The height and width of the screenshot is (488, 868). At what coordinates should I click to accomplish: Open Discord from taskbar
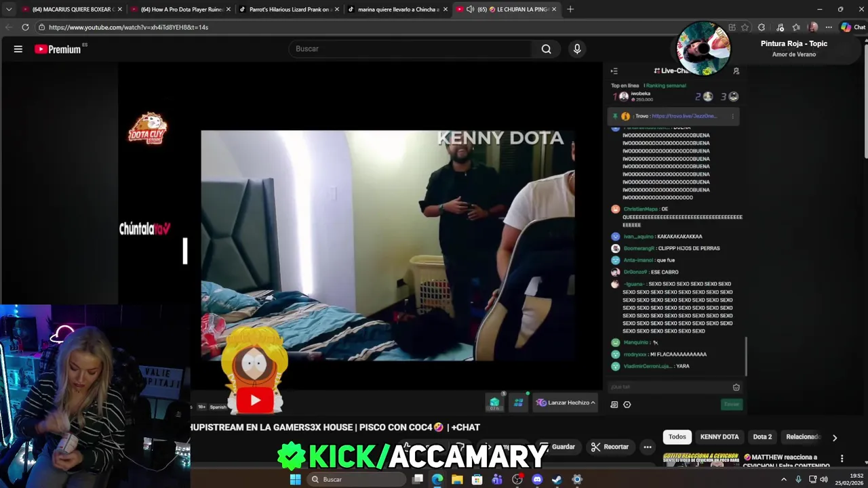537,479
